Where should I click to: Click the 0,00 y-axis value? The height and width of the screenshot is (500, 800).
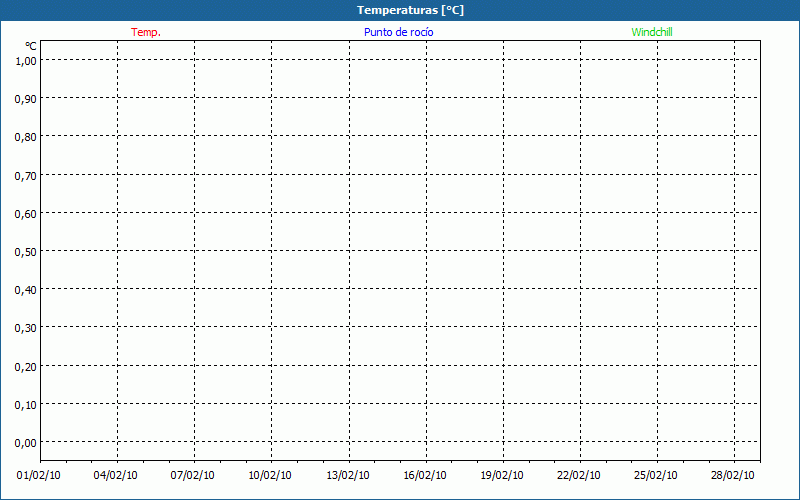(26, 443)
